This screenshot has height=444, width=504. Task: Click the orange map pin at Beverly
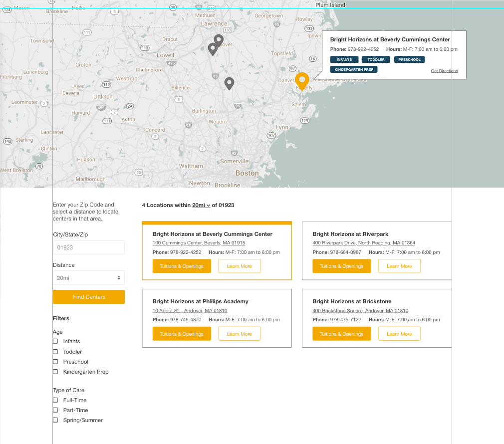302,81
